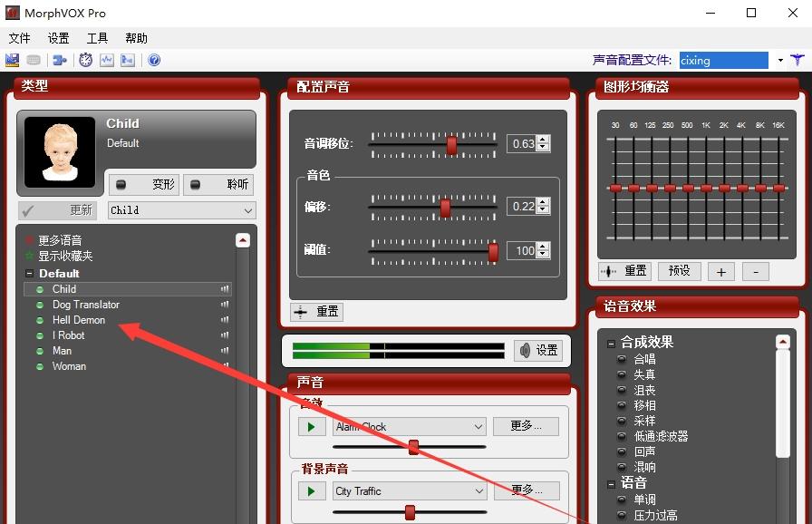
Task: Click the file morph toolbar icon
Action: [x=128, y=60]
